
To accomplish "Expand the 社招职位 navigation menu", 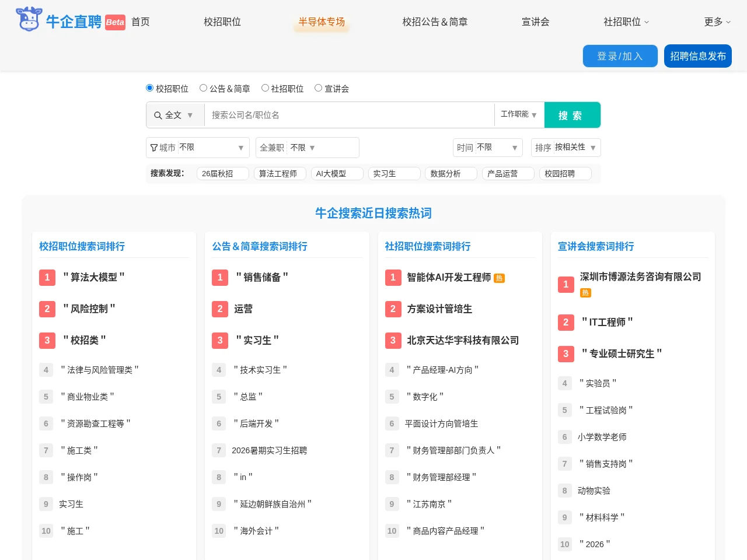I will [626, 22].
